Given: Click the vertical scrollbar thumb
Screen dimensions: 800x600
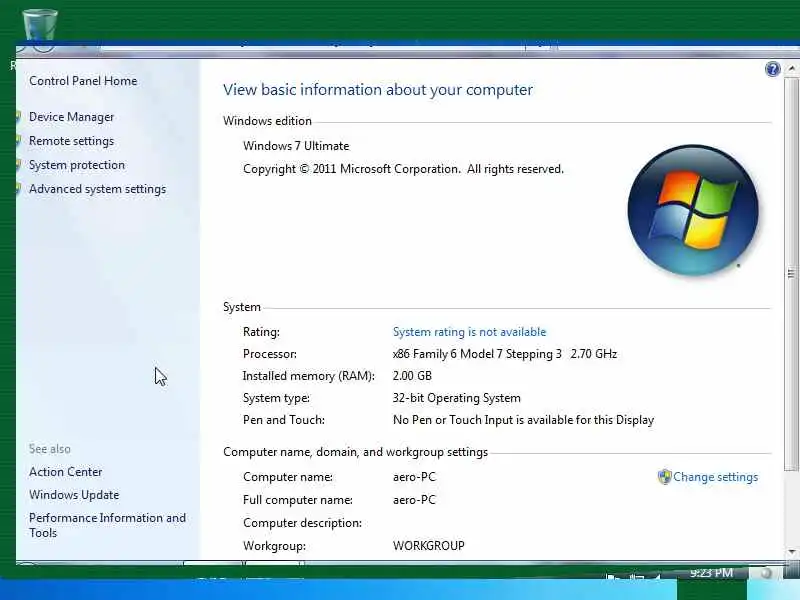Looking at the screenshot, I should tap(791, 274).
